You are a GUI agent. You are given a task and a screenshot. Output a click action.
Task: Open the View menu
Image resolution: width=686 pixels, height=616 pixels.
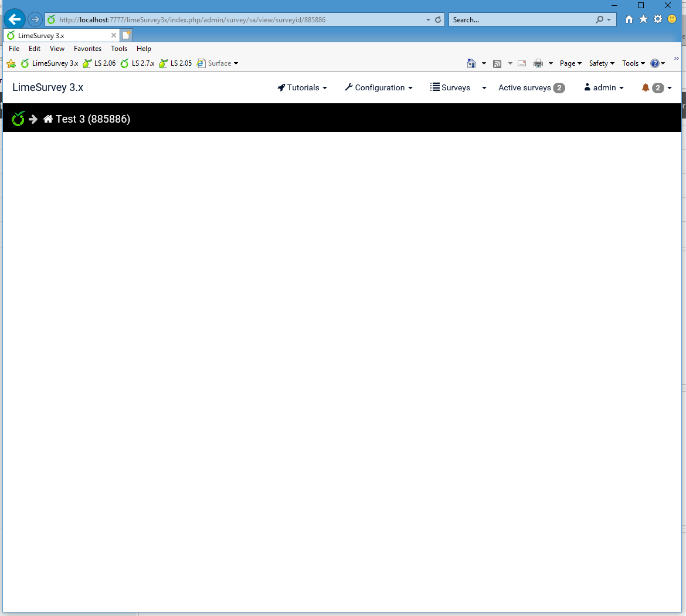[57, 49]
